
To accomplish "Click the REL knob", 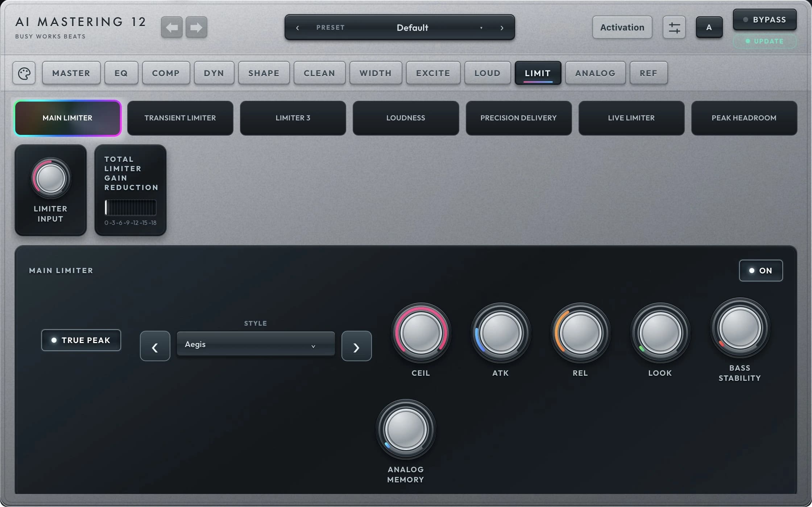I will pyautogui.click(x=580, y=333).
